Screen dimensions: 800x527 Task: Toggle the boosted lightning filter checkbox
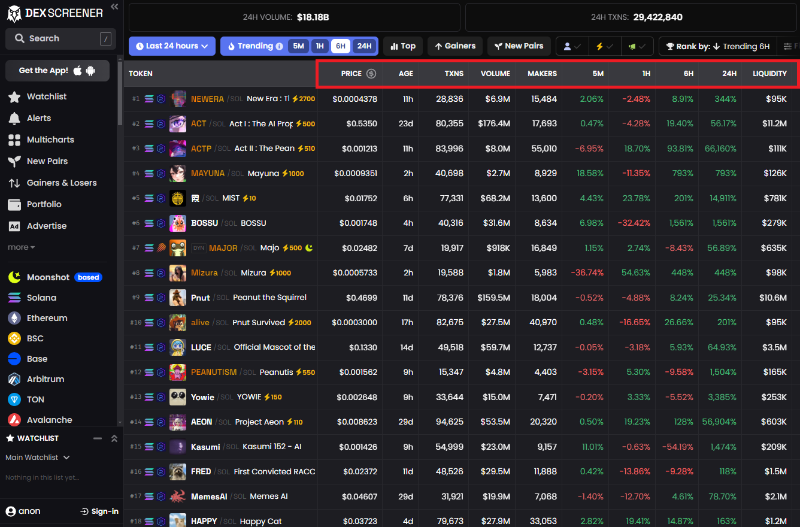click(604, 46)
